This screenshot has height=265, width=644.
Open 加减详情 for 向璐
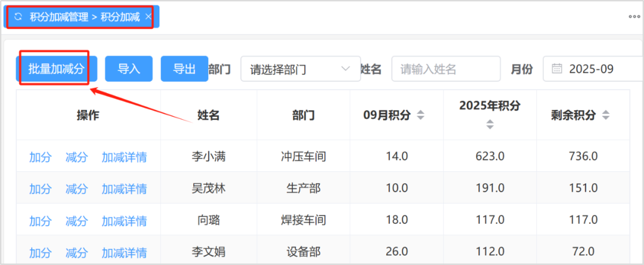tap(124, 220)
